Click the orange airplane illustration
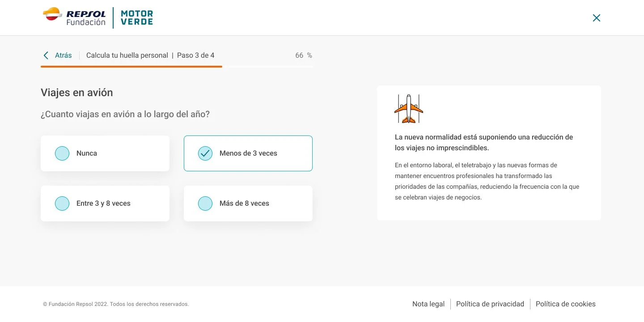 409,109
